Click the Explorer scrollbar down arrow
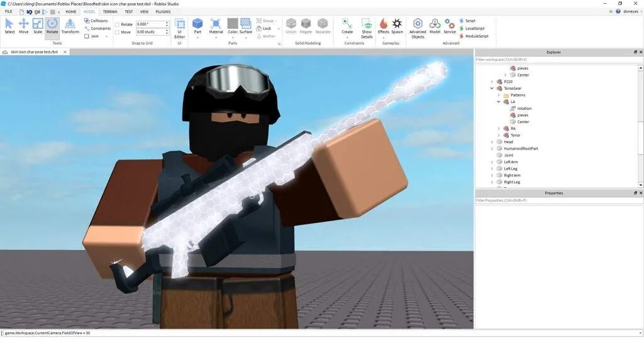The height and width of the screenshot is (348, 644). (641, 185)
